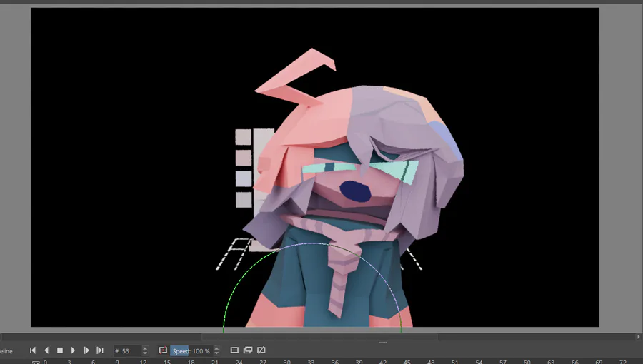Step forward to the next frame
The image size is (643, 364).
(86, 350)
